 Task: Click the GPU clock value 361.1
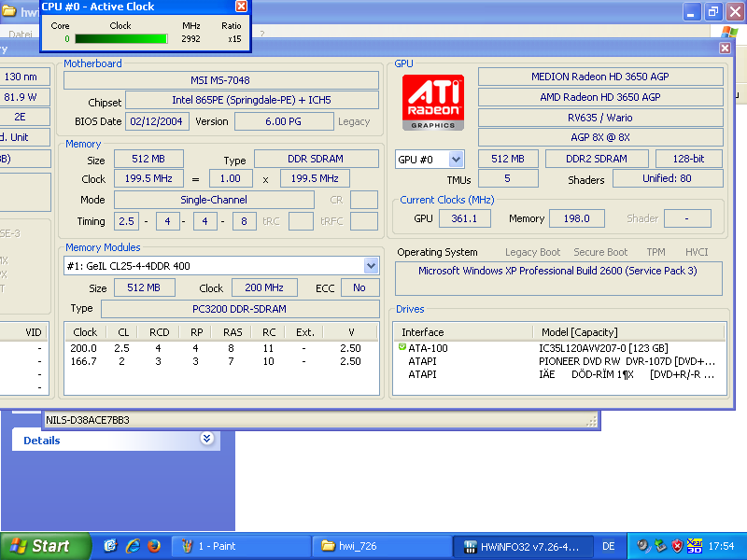464,218
